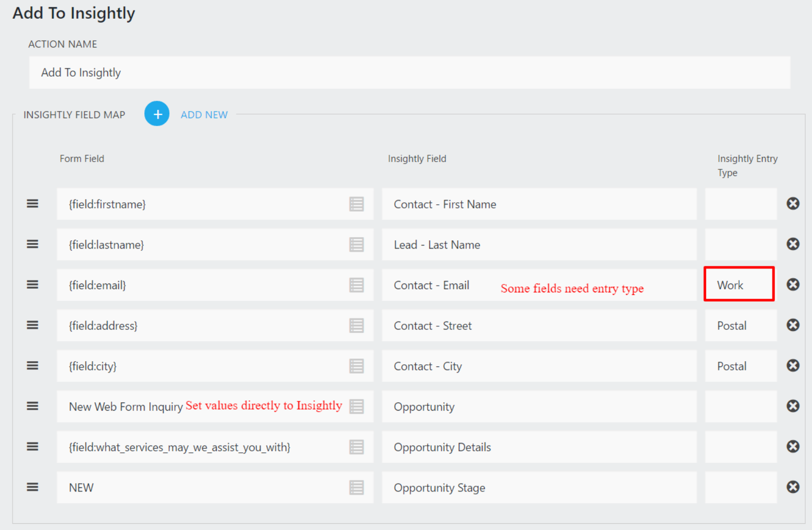Screen dimensions: 812x530
Task: Remove the firstname field mapping row
Action: 793,204
